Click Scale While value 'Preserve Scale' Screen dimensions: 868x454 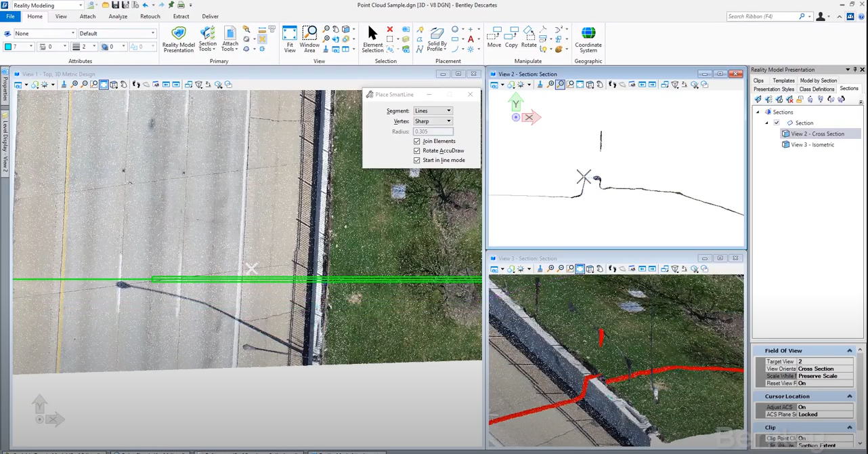click(x=825, y=376)
